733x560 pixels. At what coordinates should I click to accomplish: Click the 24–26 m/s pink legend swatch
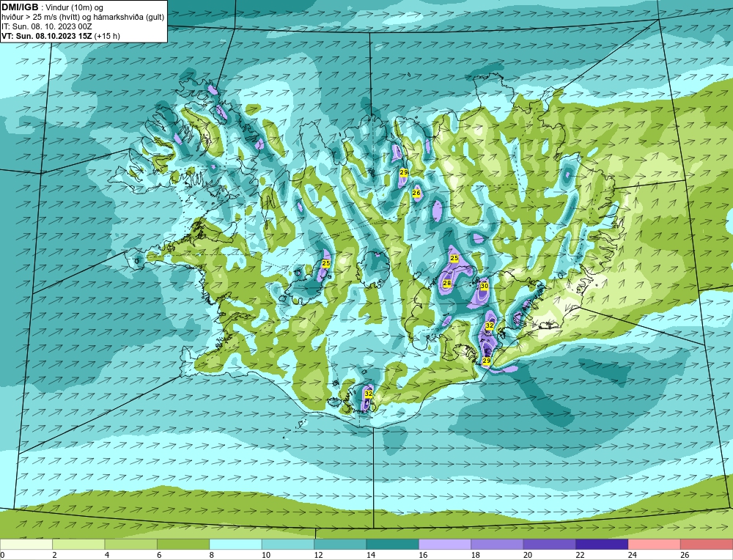(655, 544)
